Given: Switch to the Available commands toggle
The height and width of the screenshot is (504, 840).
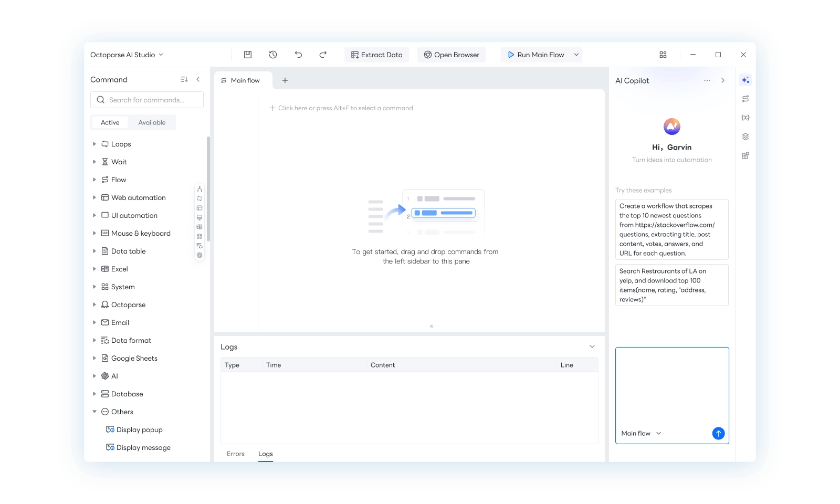Looking at the screenshot, I should click(152, 122).
